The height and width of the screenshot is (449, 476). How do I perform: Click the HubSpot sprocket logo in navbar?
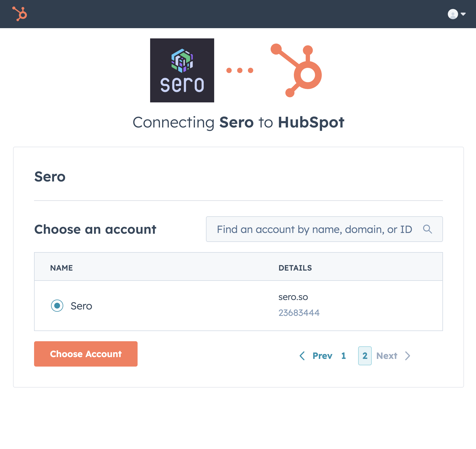coord(20,14)
